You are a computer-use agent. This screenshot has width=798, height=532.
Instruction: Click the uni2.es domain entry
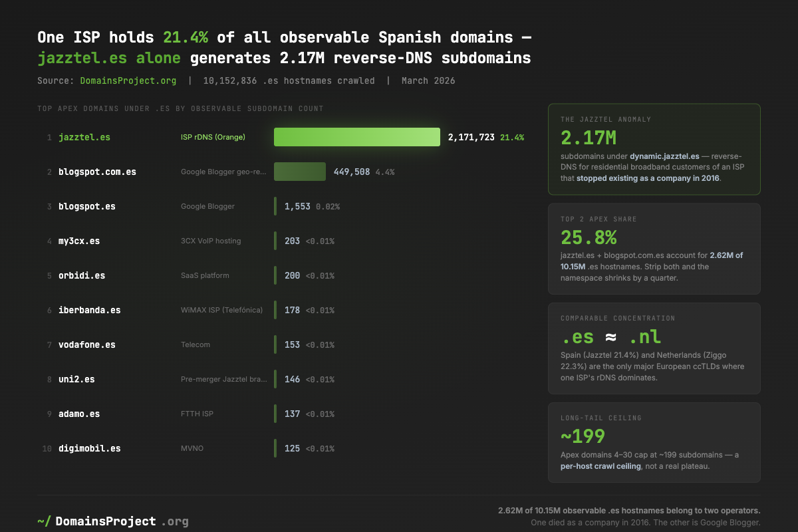click(76, 379)
